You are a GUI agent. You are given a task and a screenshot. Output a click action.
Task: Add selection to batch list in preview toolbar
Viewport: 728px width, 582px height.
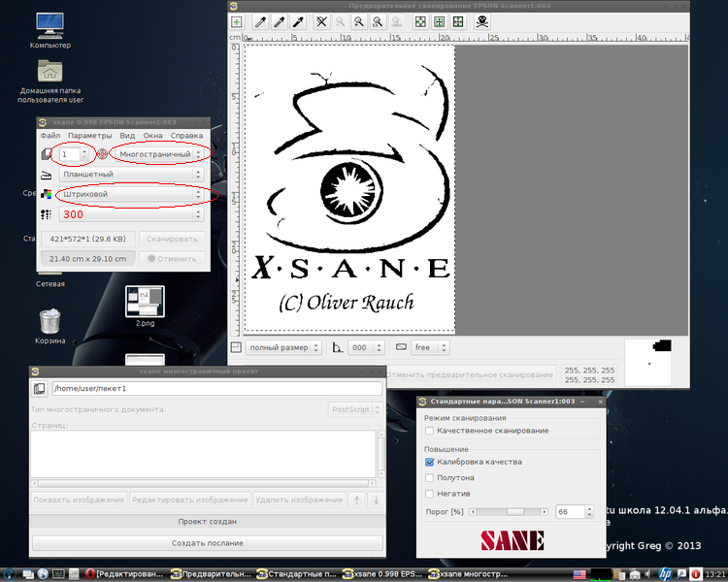coord(236,21)
